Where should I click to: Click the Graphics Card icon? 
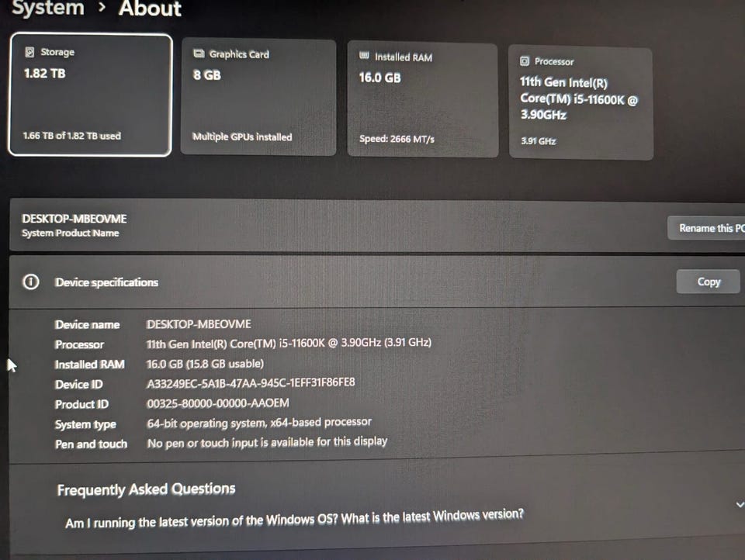tap(199, 54)
